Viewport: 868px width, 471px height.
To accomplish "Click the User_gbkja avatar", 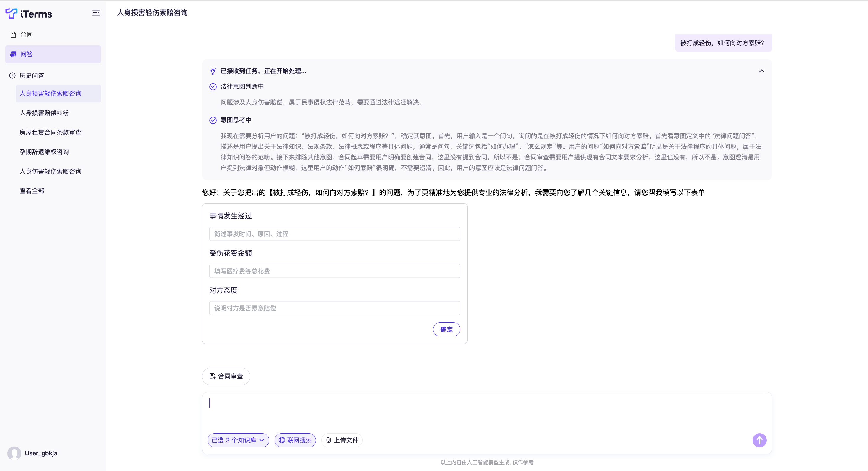I will click(14, 453).
